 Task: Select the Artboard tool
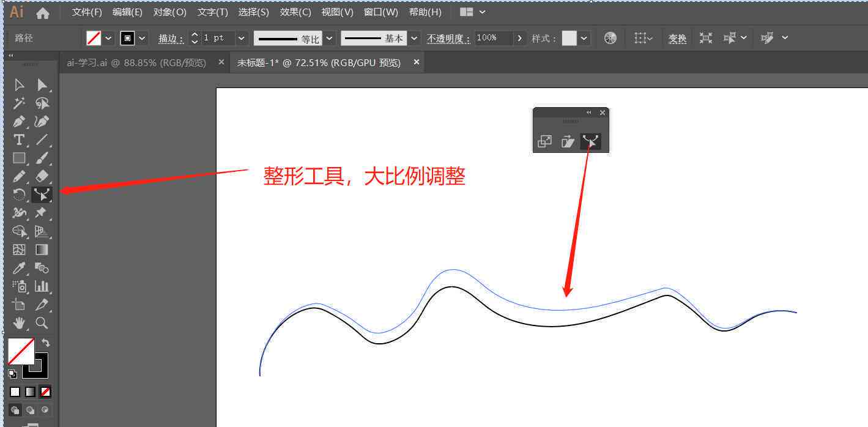tap(19, 304)
